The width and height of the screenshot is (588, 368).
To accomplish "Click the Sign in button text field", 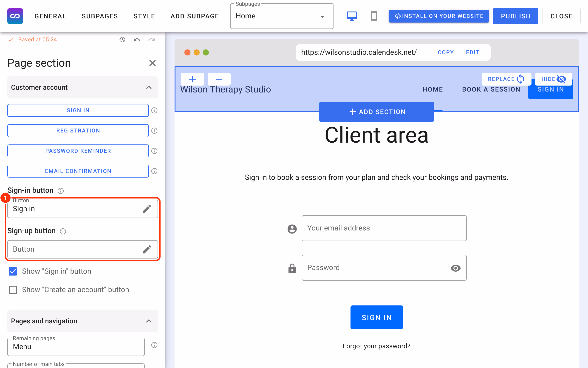I will (83, 209).
